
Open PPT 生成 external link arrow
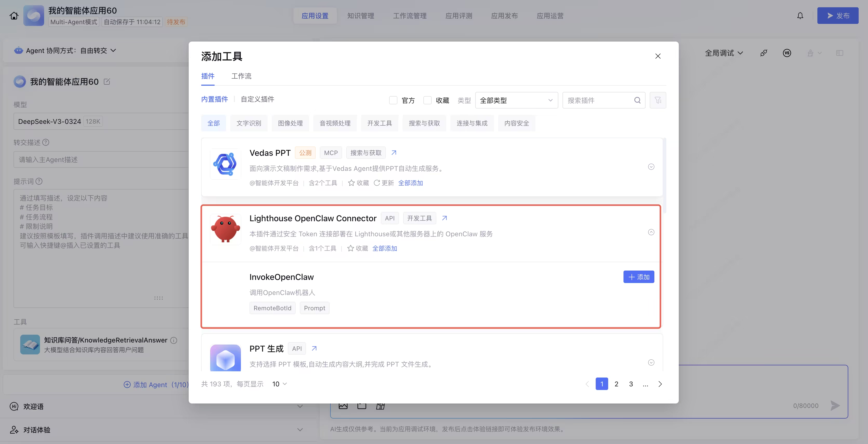[x=314, y=348]
